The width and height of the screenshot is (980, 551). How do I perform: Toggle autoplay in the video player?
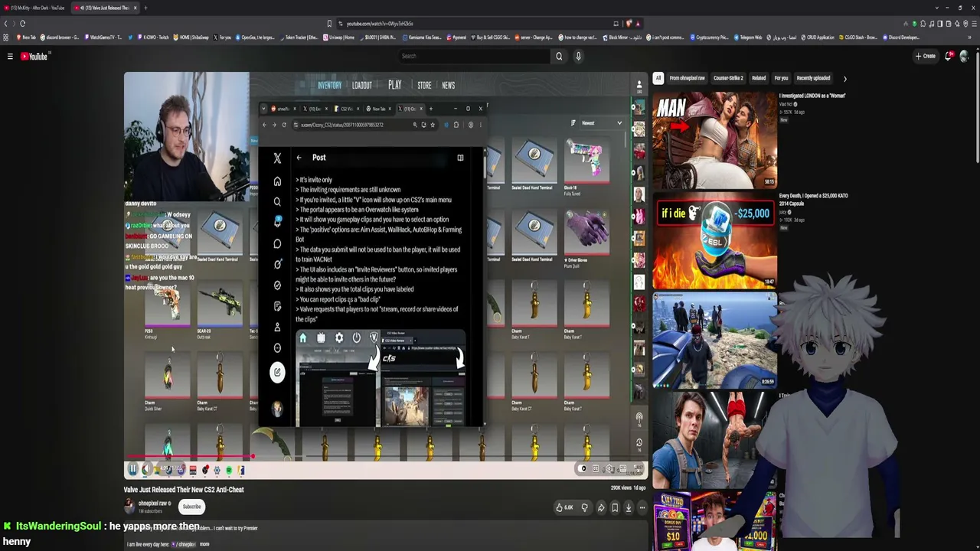point(583,469)
